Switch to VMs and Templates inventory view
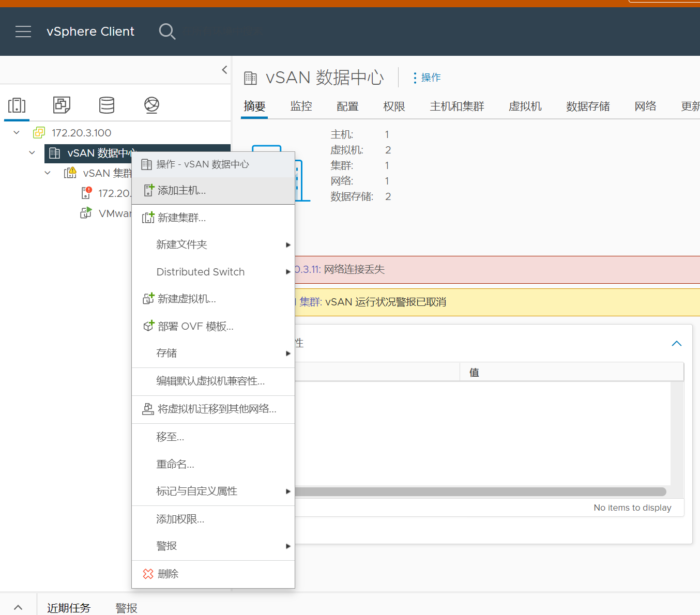Screen dimensions: 700x615 point(62,105)
